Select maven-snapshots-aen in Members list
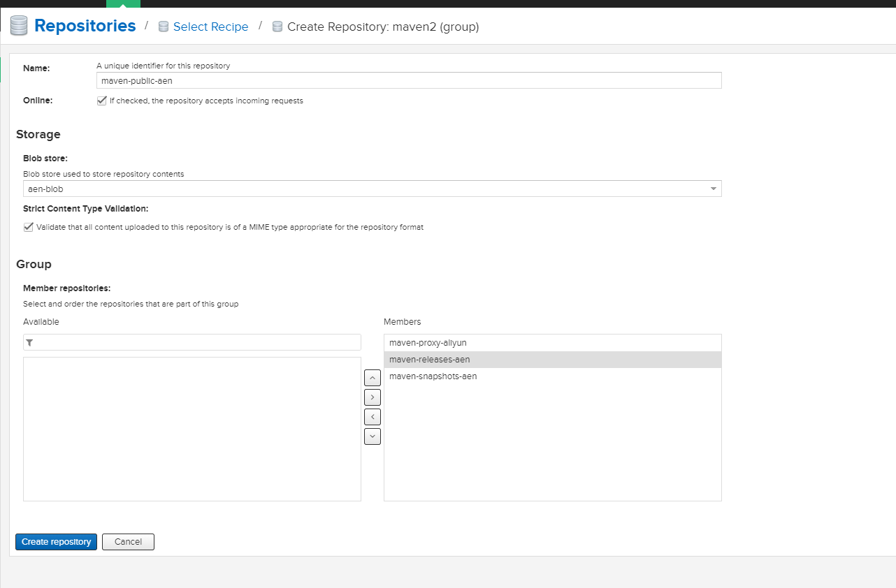 [x=433, y=376]
